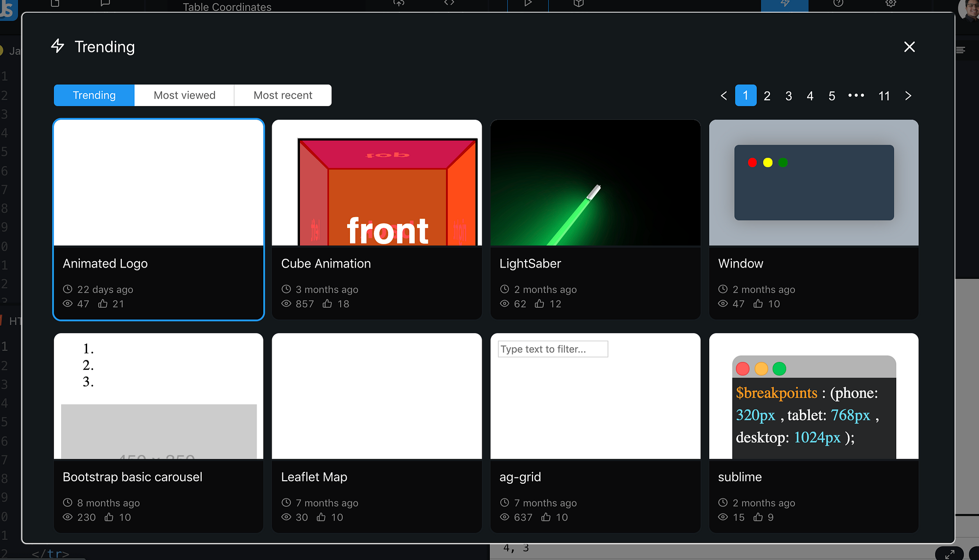Click the pagination ellipsis
This screenshot has height=560, width=979.
856,95
